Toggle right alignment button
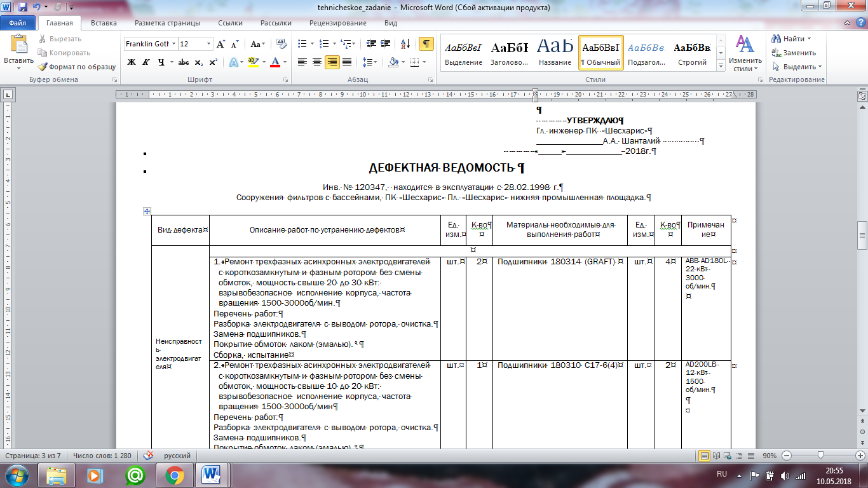Screen dimensions: 868x488 point(332,62)
